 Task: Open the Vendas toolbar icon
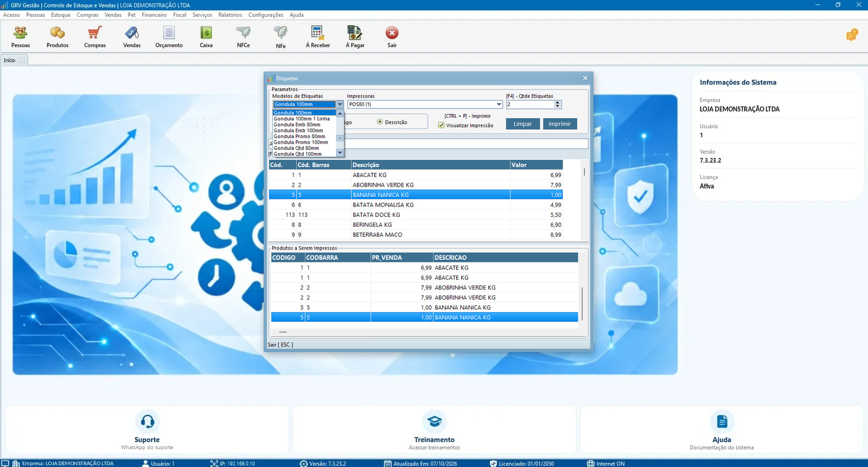tap(132, 37)
